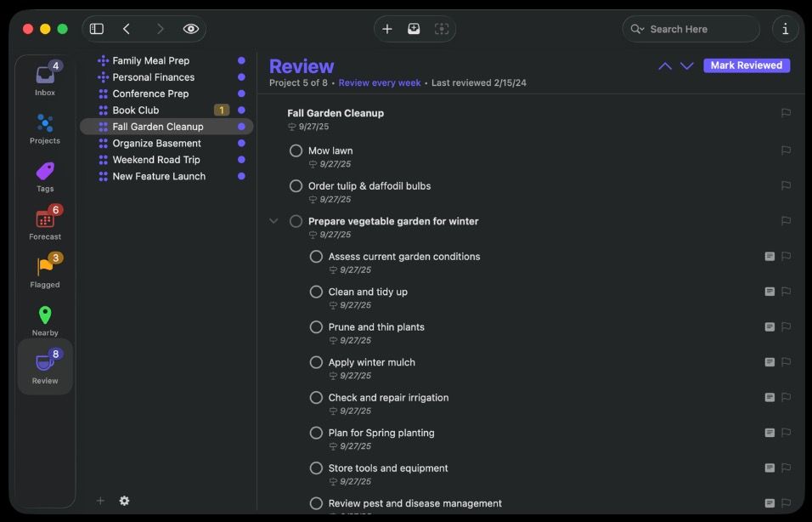Screen dimensions: 812x522
Task: Select Weekend Road Trip project
Action: (x=166, y=160)
